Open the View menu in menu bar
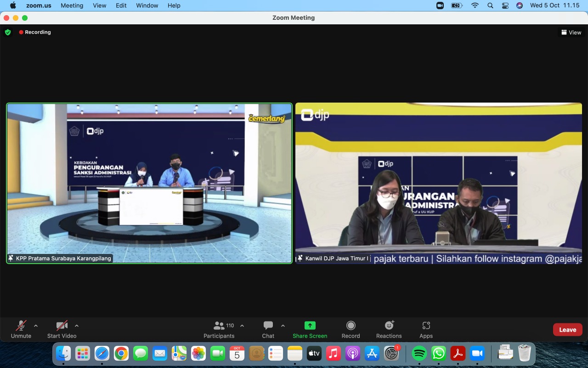The height and width of the screenshot is (368, 588). click(x=99, y=6)
